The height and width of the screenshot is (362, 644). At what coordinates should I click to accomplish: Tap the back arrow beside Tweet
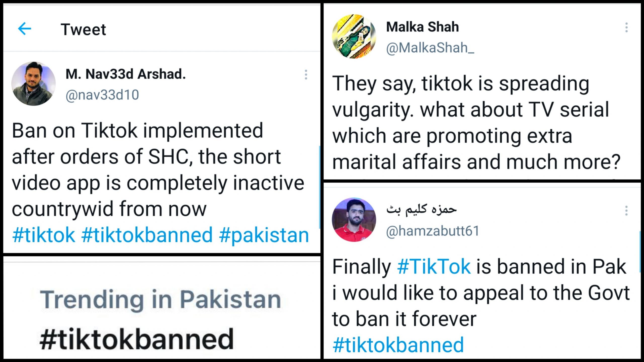(x=25, y=29)
